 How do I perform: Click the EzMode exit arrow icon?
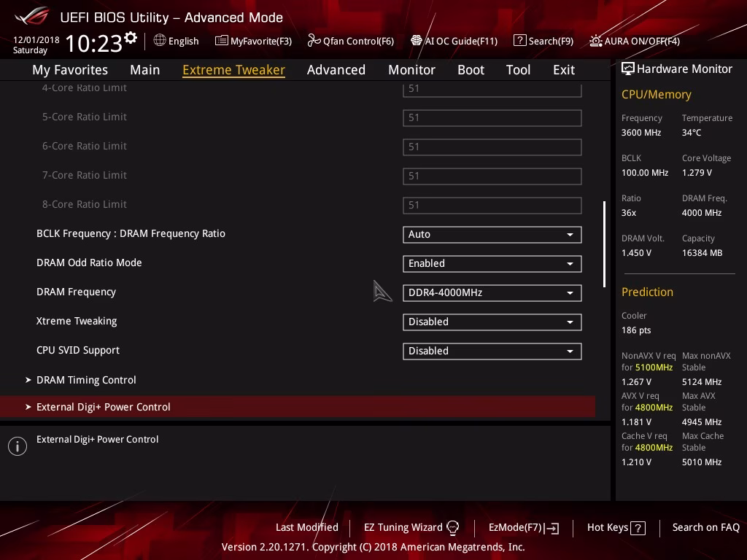tap(552, 528)
